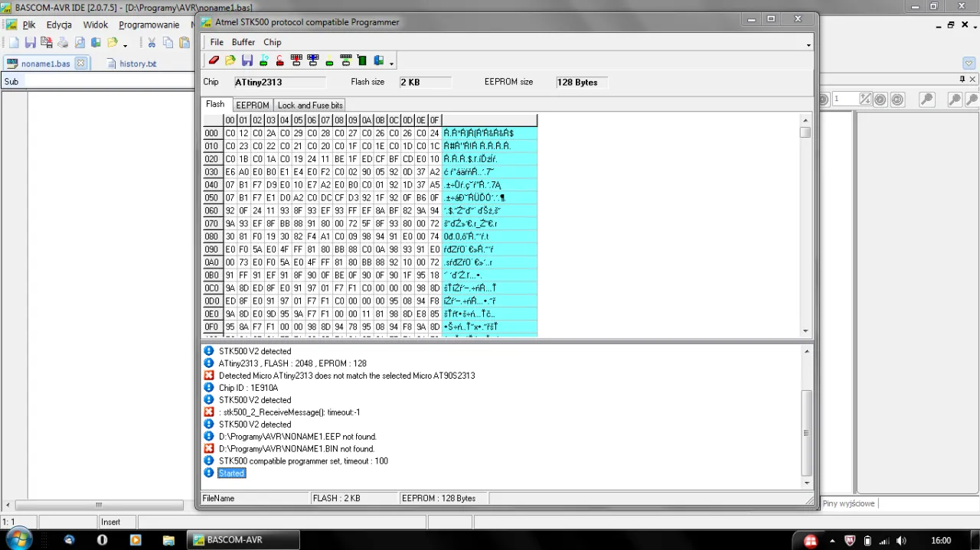Open the Lock and Fuse bits tab
Image resolution: width=980 pixels, height=550 pixels.
coord(310,105)
